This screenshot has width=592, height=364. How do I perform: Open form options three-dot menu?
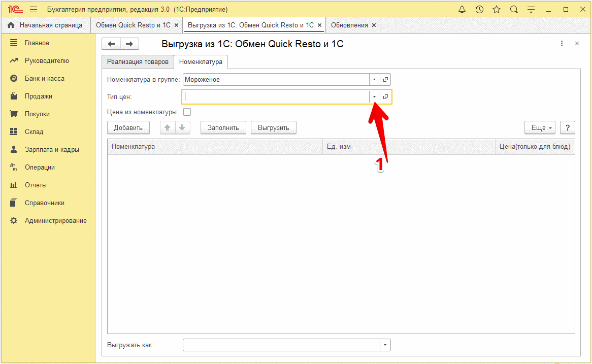(x=562, y=44)
